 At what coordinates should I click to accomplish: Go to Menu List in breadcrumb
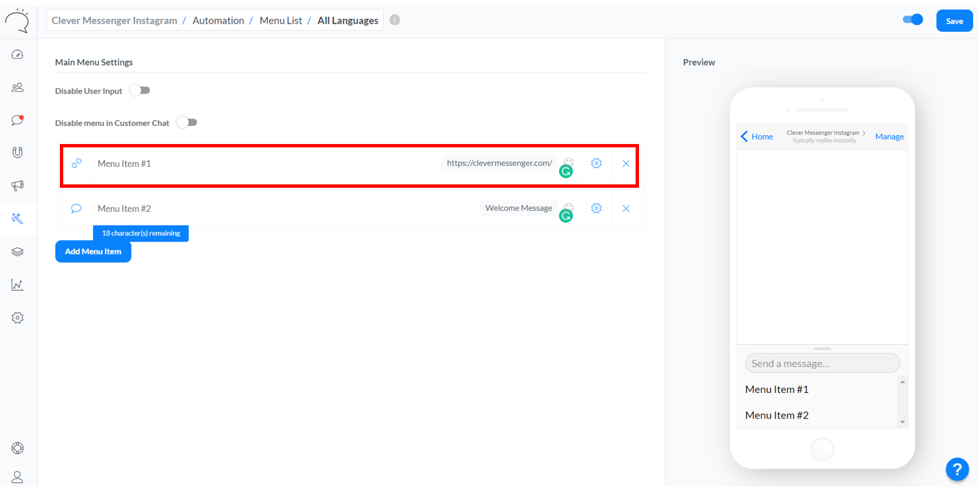point(280,21)
